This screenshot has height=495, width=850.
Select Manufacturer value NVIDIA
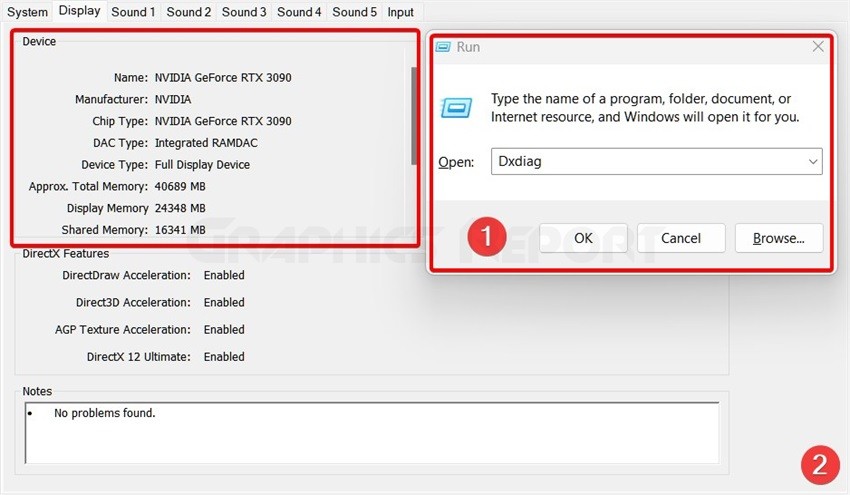[x=173, y=99]
